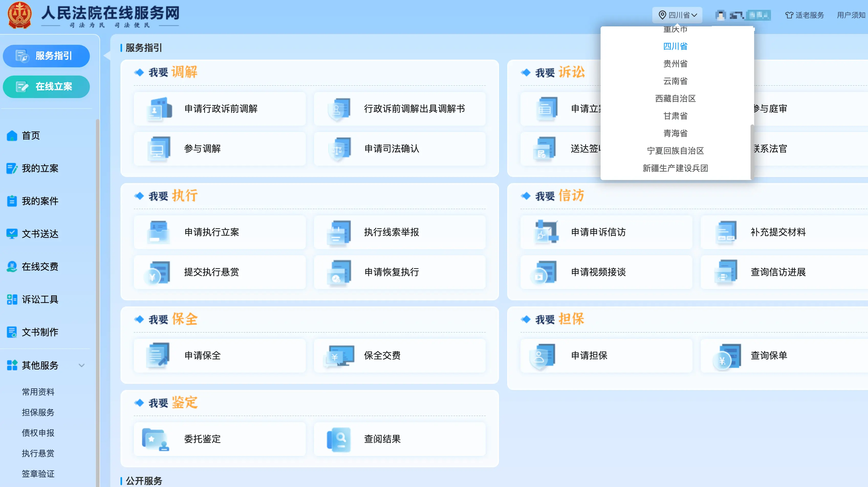Click the 委托鉴定 folder icon
This screenshot has height=487, width=868.
tap(155, 439)
